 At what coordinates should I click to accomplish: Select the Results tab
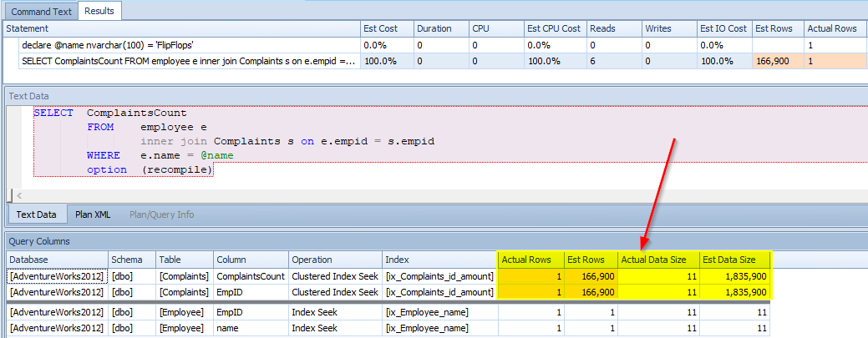(x=100, y=11)
